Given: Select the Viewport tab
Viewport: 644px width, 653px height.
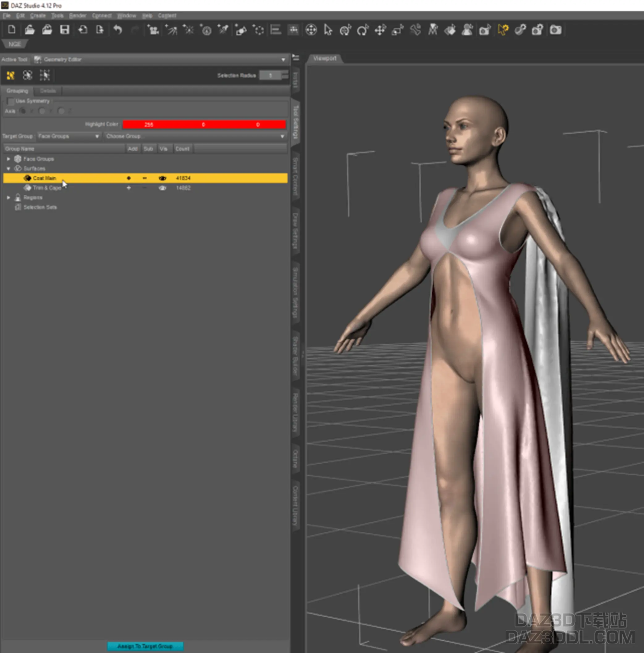Looking at the screenshot, I should (x=325, y=58).
